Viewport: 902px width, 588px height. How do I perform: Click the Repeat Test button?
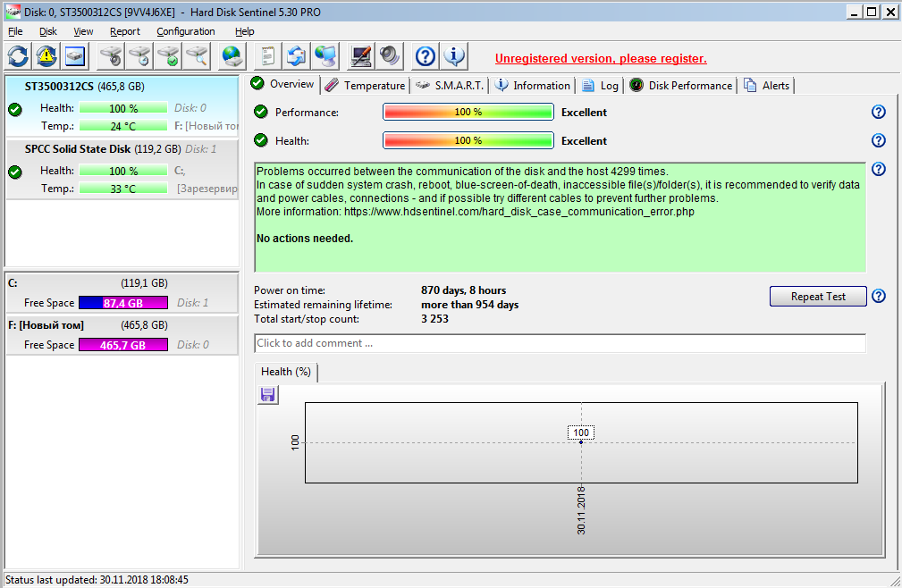tap(818, 297)
